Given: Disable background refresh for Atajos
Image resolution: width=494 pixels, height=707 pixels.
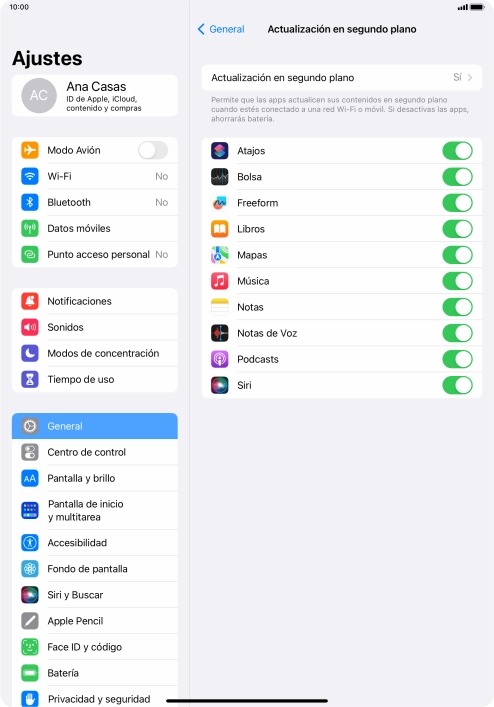Looking at the screenshot, I should point(457,151).
